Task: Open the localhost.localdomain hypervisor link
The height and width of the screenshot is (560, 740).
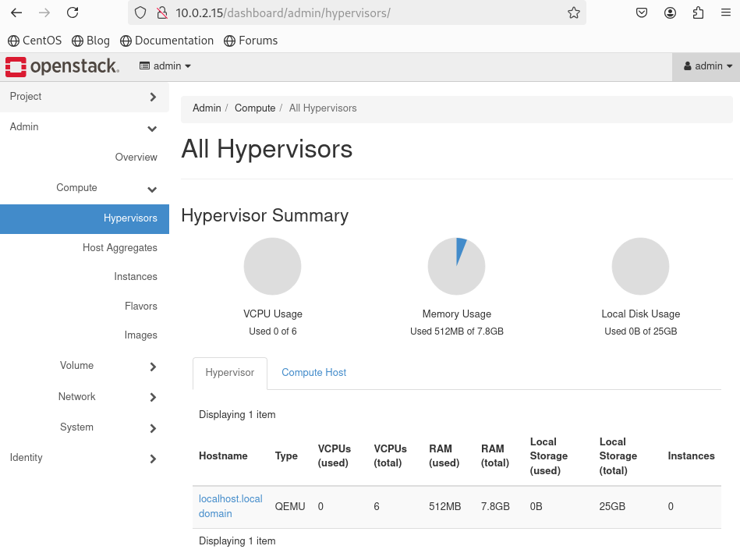Action: coord(230,506)
